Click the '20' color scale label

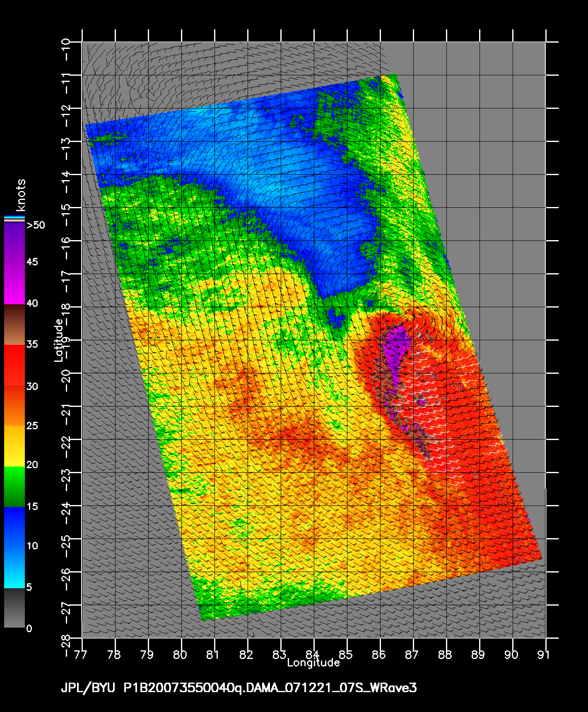pyautogui.click(x=32, y=465)
